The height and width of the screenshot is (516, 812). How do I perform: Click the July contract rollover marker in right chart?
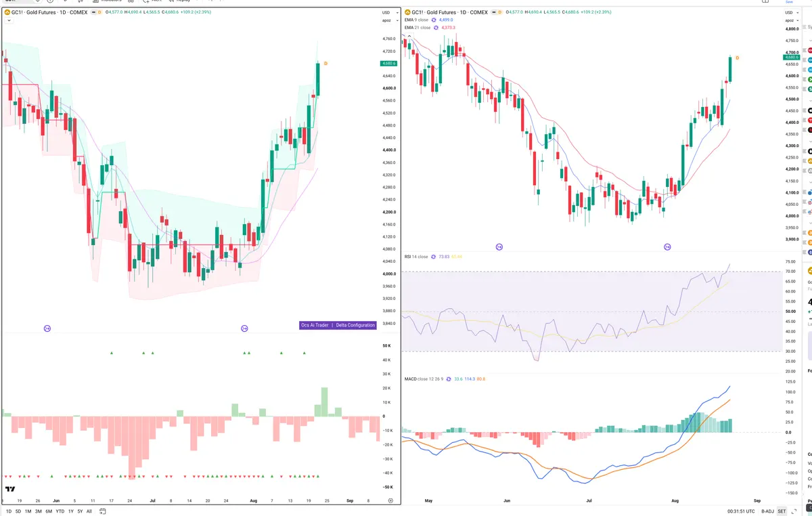click(x=499, y=247)
